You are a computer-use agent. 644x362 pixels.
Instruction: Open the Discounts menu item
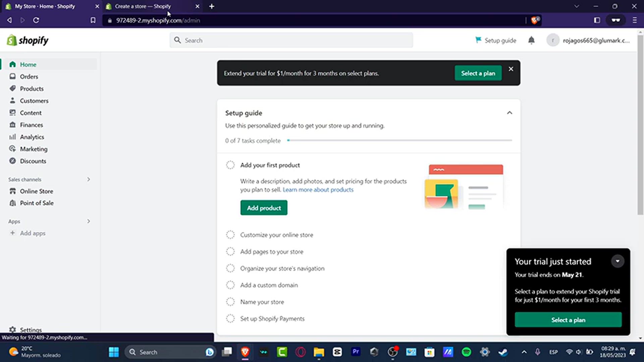(x=49, y=161)
